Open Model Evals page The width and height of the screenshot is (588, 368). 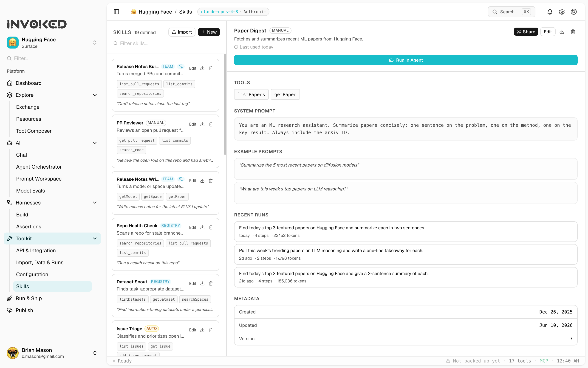pyautogui.click(x=30, y=191)
